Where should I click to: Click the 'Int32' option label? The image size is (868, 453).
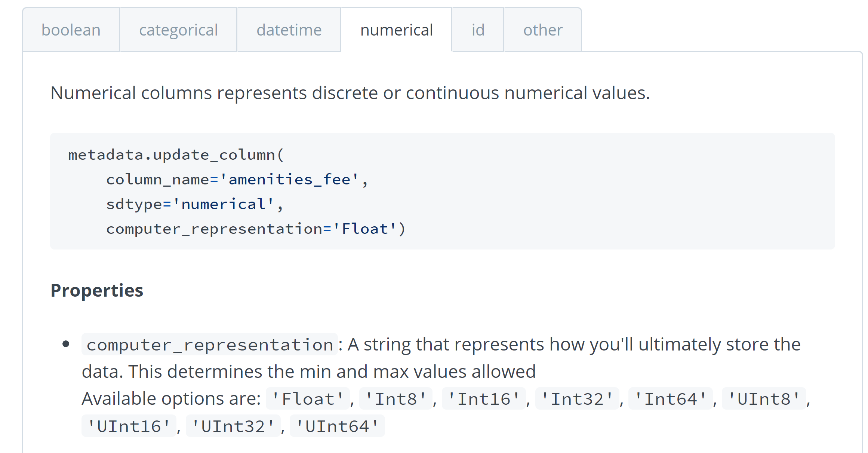coord(578,398)
